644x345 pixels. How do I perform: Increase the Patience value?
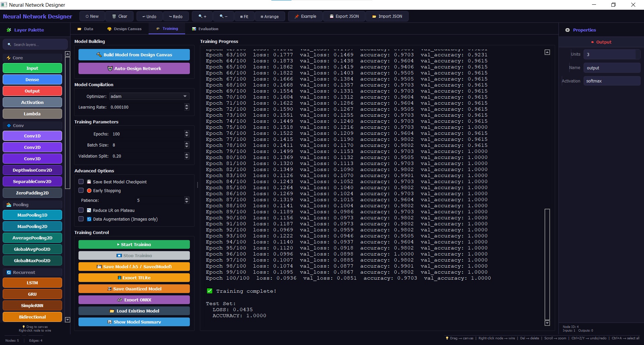click(187, 198)
